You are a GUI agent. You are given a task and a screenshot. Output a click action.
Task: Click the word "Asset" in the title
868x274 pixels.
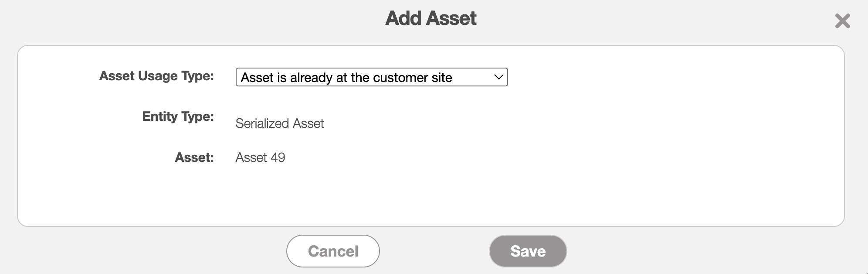point(451,18)
